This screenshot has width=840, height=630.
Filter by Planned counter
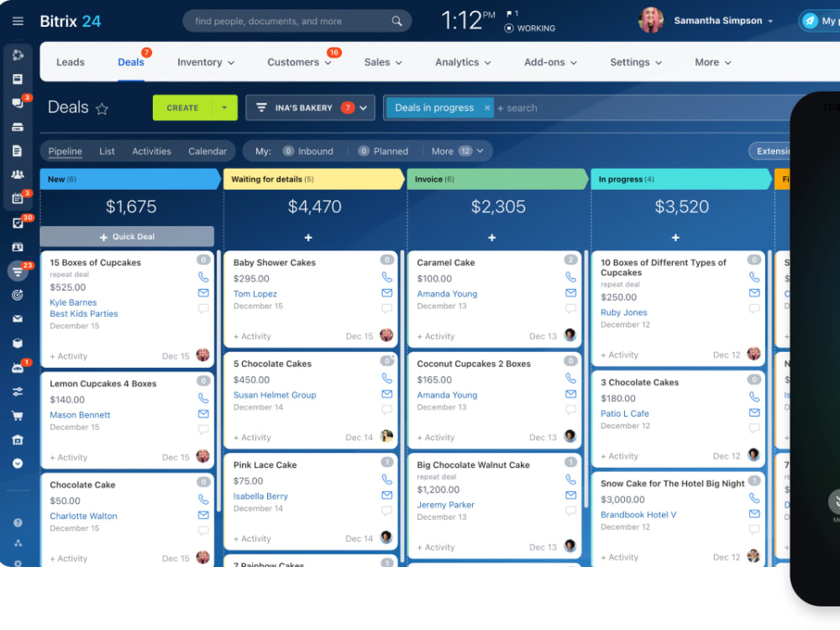point(384,151)
